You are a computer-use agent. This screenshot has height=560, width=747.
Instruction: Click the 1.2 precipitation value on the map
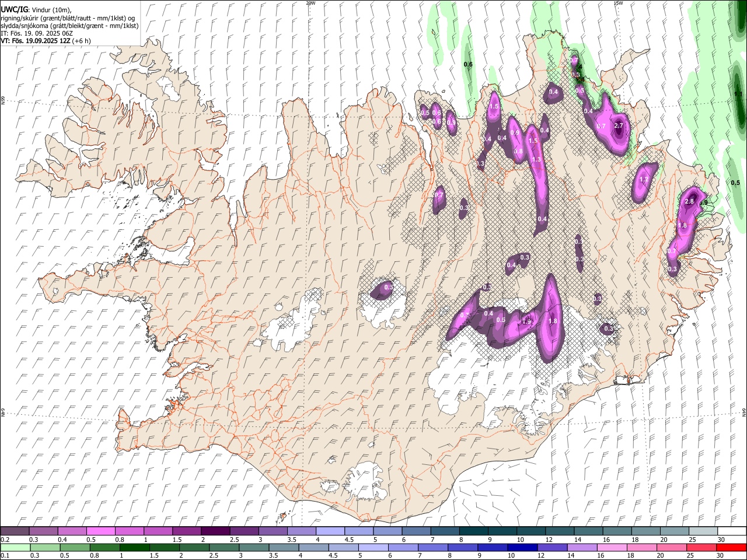click(x=644, y=180)
